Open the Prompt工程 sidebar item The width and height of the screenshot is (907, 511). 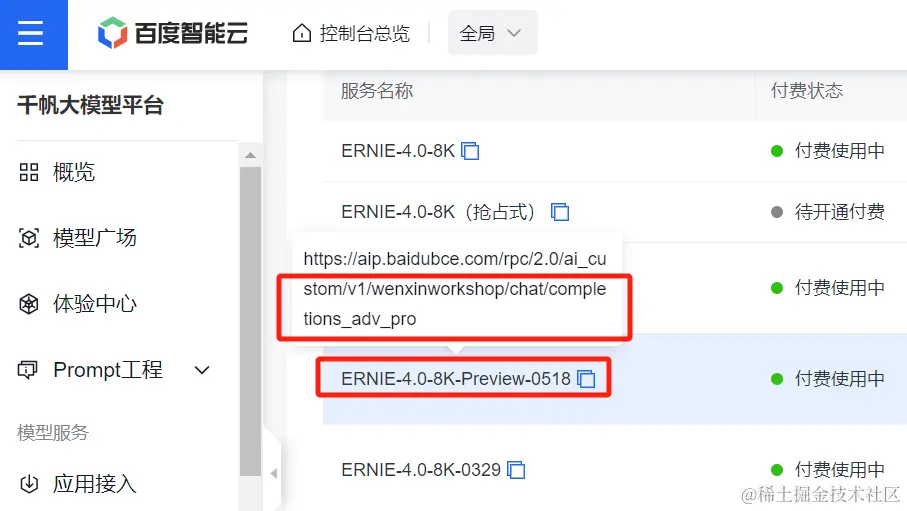point(108,370)
